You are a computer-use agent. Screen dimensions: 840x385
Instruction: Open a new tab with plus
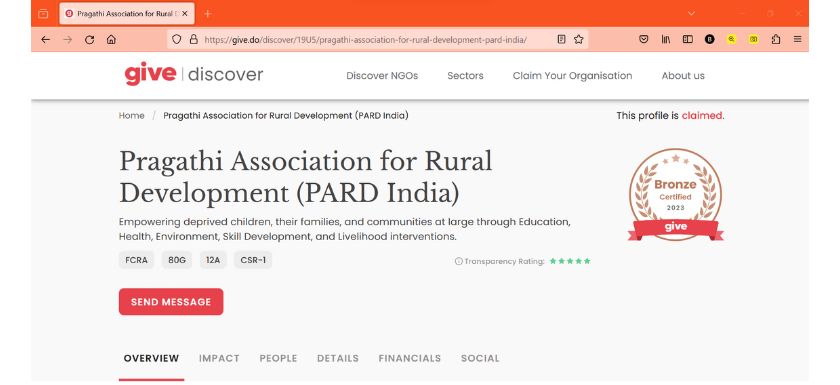(208, 13)
